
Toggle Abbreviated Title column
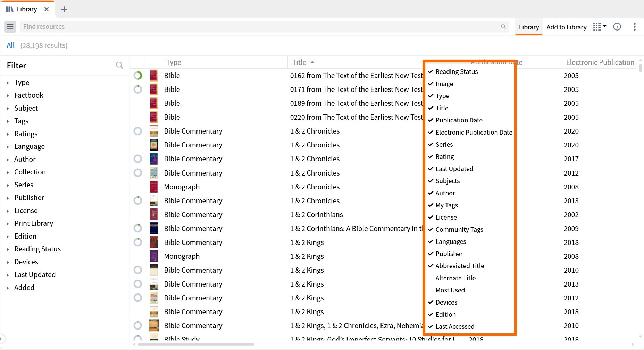point(456,266)
